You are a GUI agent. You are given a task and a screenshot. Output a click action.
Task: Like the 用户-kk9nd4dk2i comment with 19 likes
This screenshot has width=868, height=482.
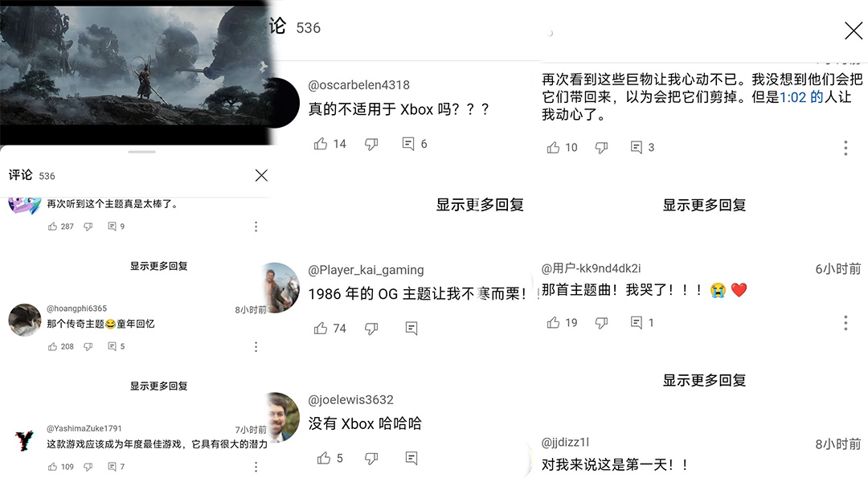tap(553, 323)
